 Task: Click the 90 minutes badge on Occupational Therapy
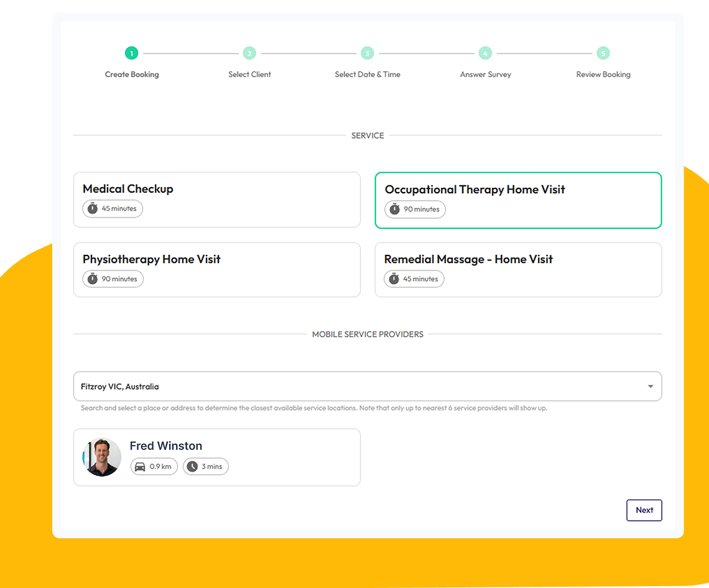click(415, 209)
